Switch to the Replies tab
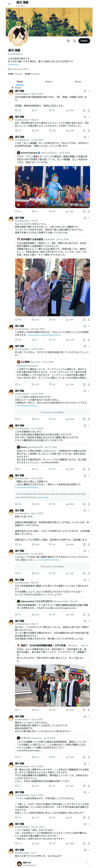 click(49, 82)
